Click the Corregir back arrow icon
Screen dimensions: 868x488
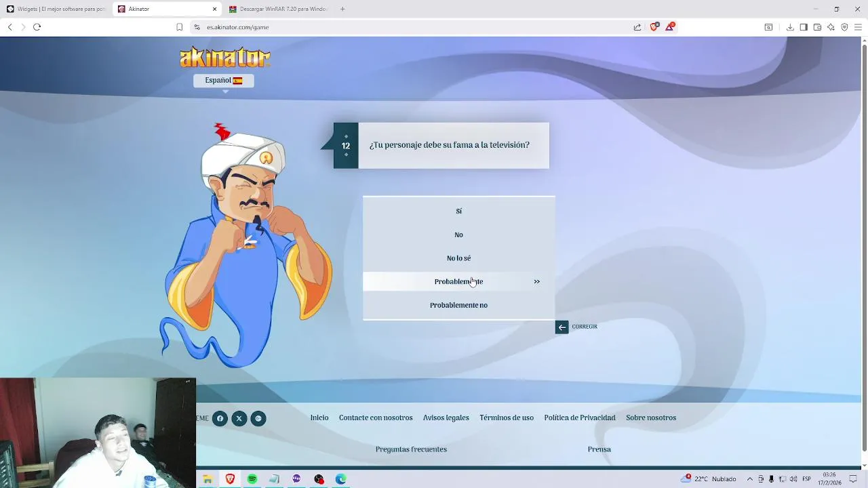coord(561,327)
